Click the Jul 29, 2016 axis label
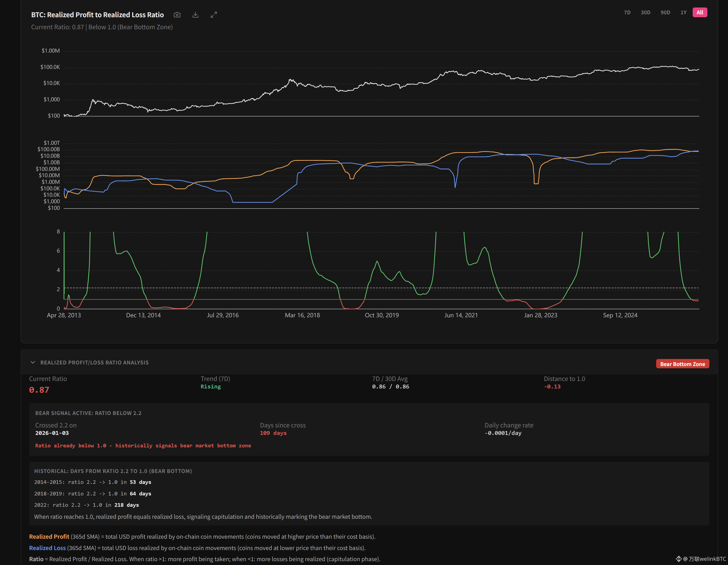The image size is (728, 565). (223, 315)
